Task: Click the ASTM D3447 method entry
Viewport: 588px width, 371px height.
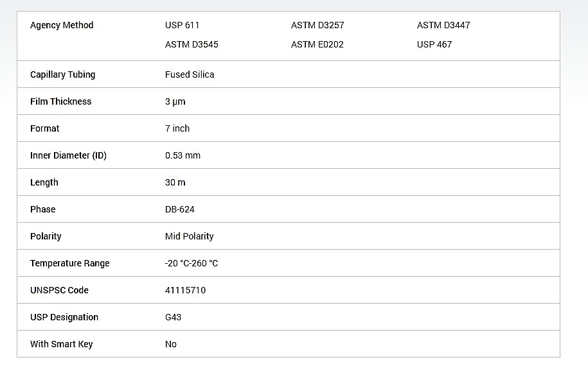Action: coord(443,25)
